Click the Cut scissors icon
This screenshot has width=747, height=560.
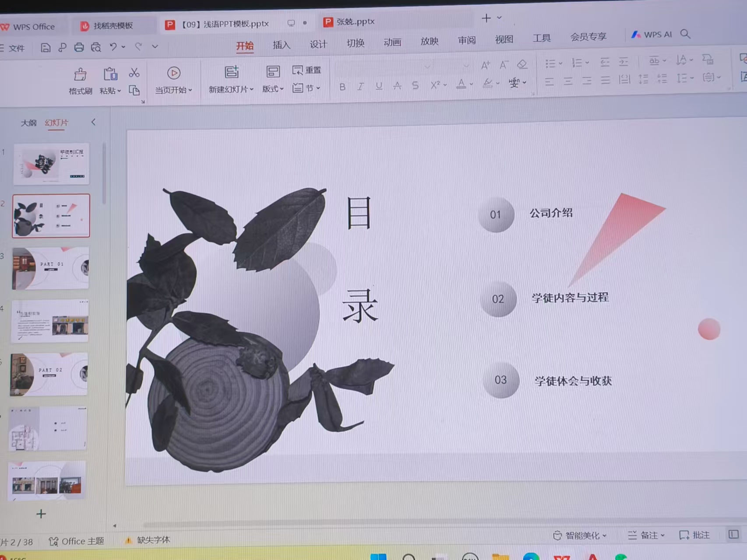pyautogui.click(x=134, y=73)
